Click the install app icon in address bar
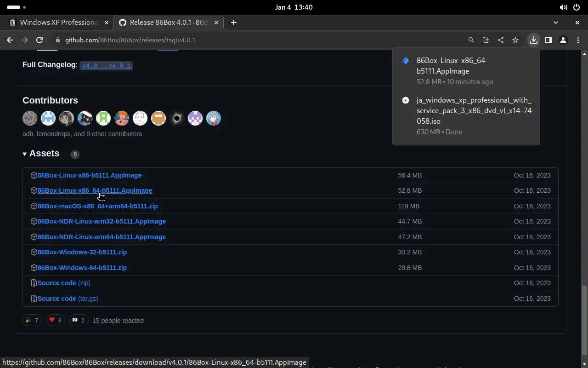 pyautogui.click(x=486, y=40)
